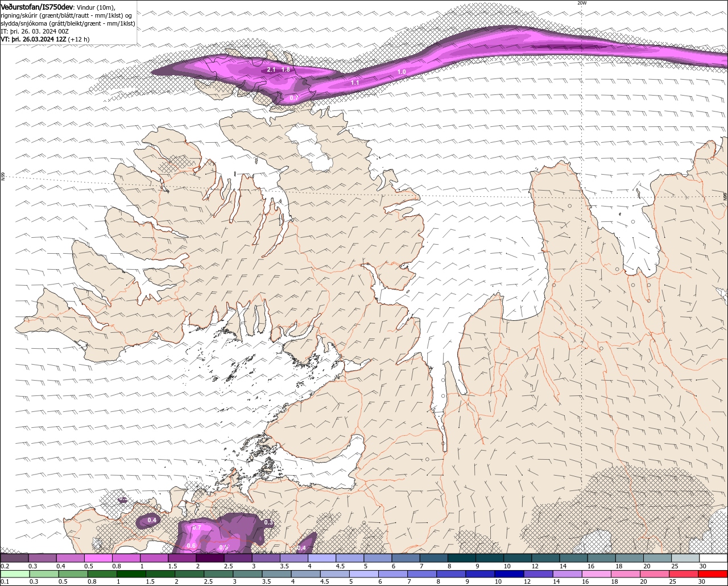Click the '0.2' label in the top legend
The height and width of the screenshot is (586, 728).
[x=5, y=566]
